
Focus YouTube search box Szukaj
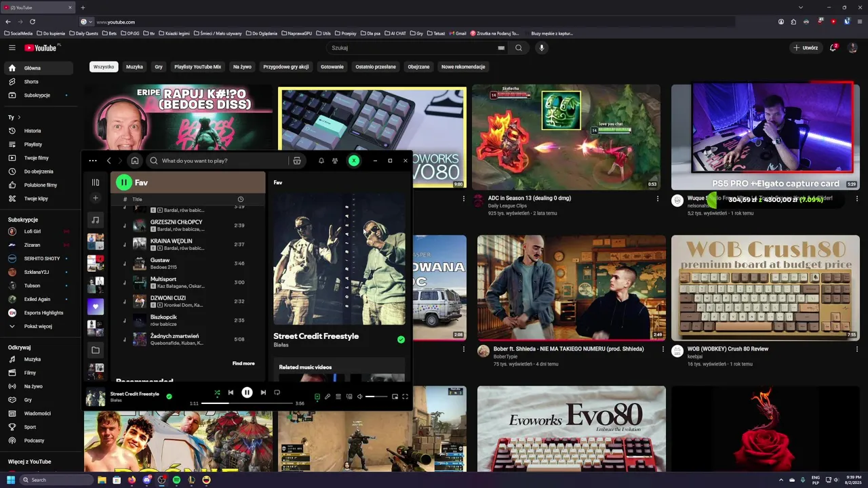(x=417, y=48)
